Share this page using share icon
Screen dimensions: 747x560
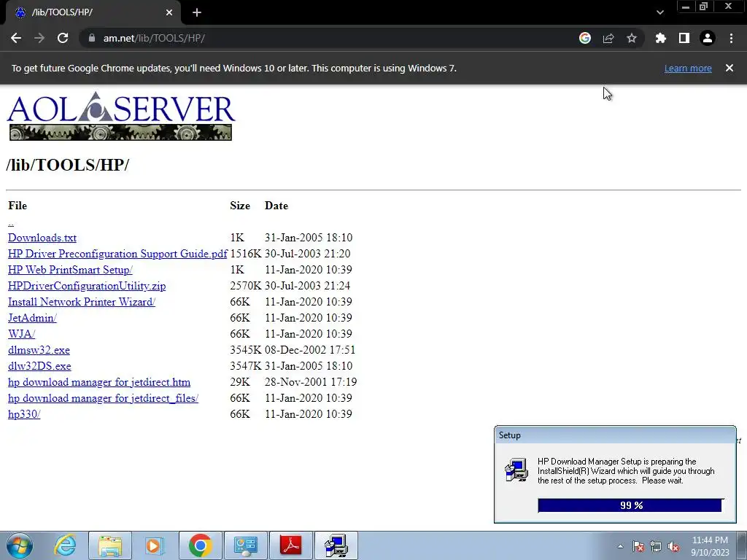608,38
